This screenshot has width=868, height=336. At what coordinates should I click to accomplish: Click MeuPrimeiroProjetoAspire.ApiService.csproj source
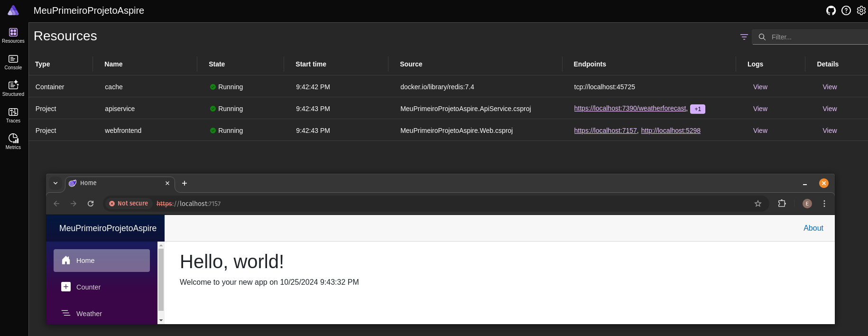point(465,109)
